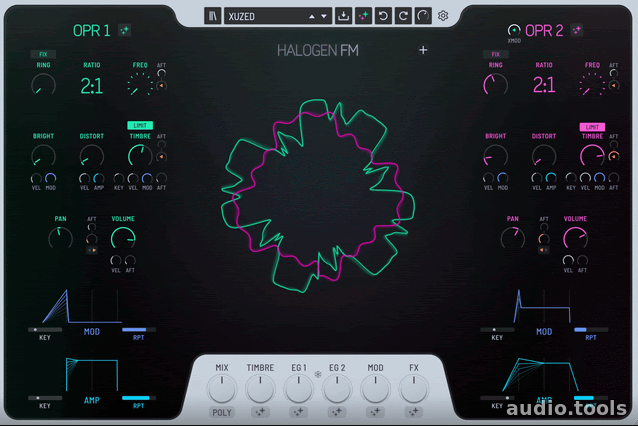Click OPR 2 VOLUME VEL mini knob
The width and height of the screenshot is (638, 426).
[x=568, y=260]
